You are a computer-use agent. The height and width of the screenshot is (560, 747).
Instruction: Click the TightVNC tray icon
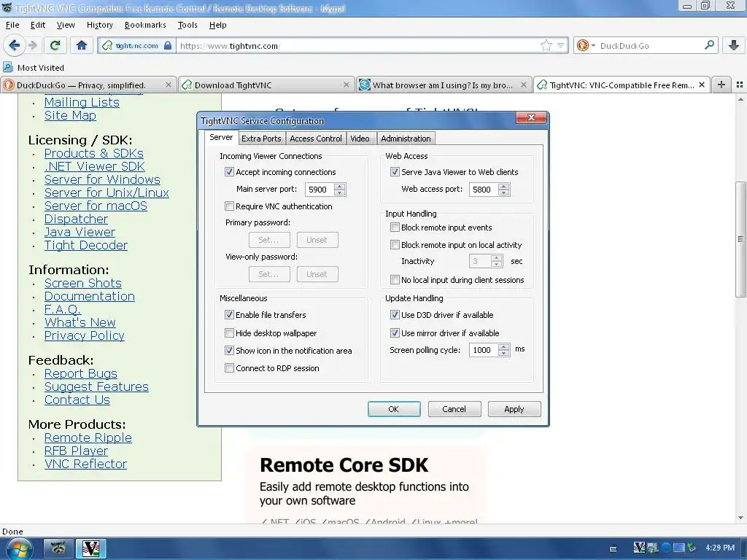[x=639, y=548]
